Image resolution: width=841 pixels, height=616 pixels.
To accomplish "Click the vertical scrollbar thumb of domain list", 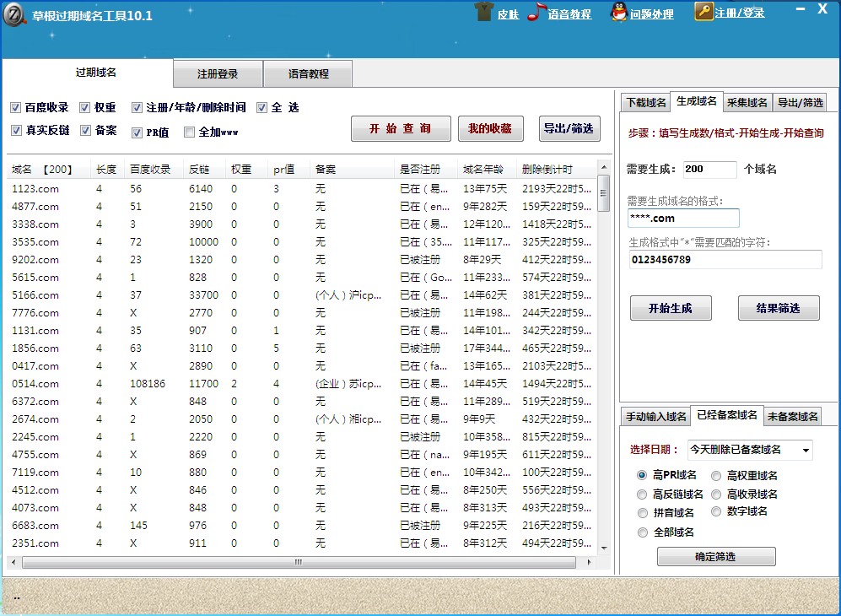I will [x=603, y=193].
